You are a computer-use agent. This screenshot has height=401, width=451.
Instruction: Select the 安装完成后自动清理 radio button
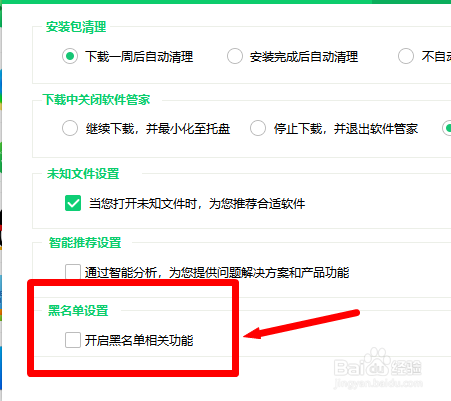235,56
